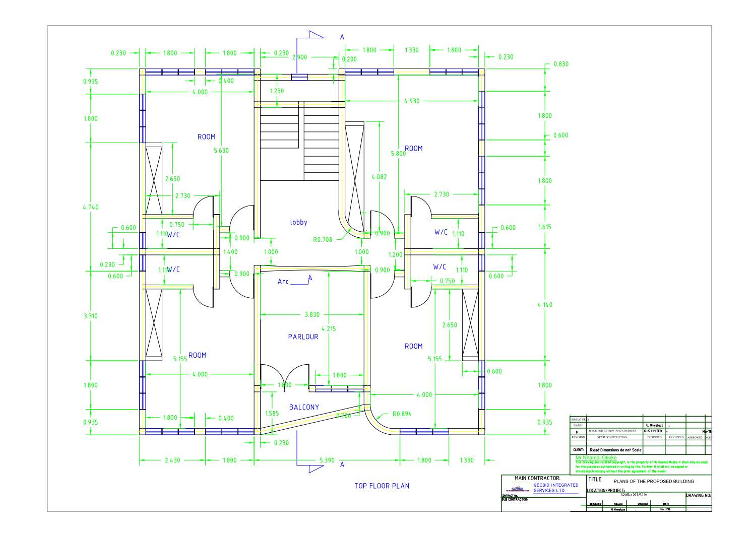Click the lobby room label text
The image size is (756, 534).
pos(299,222)
